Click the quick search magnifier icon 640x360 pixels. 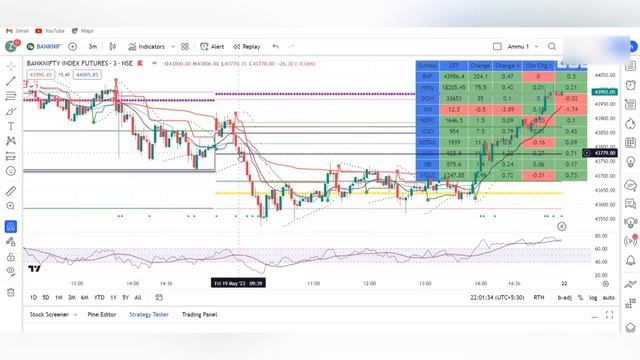552,47
